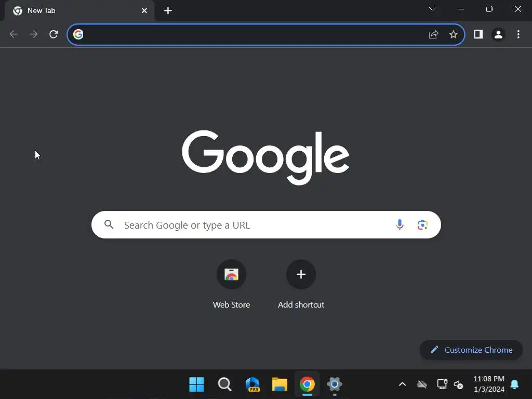Viewport: 532px width, 399px height.
Task: Click the muted volume tray icon
Action: pos(459,385)
